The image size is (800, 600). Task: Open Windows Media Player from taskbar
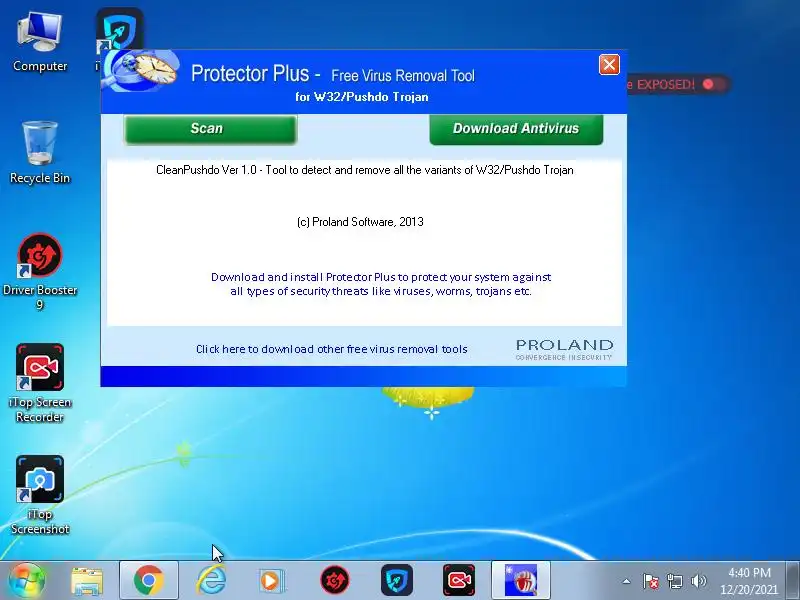click(x=272, y=581)
